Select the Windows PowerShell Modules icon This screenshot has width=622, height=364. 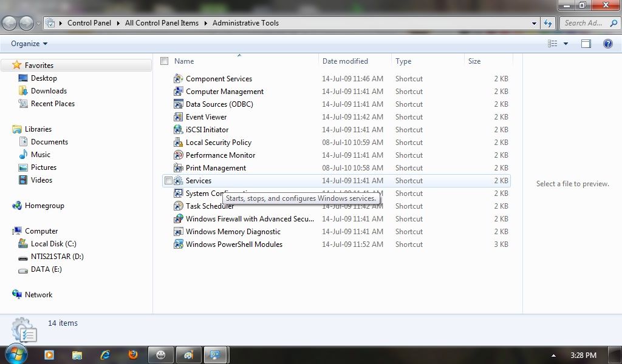(178, 244)
